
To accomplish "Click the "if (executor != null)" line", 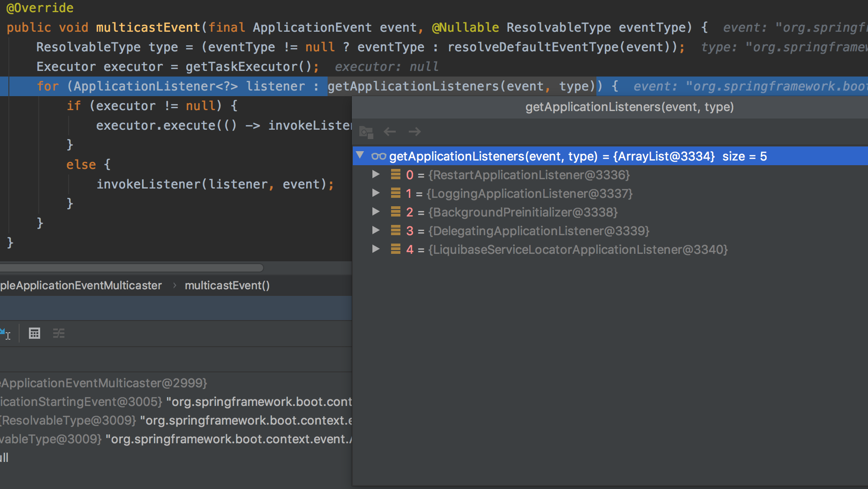I will tap(152, 106).
